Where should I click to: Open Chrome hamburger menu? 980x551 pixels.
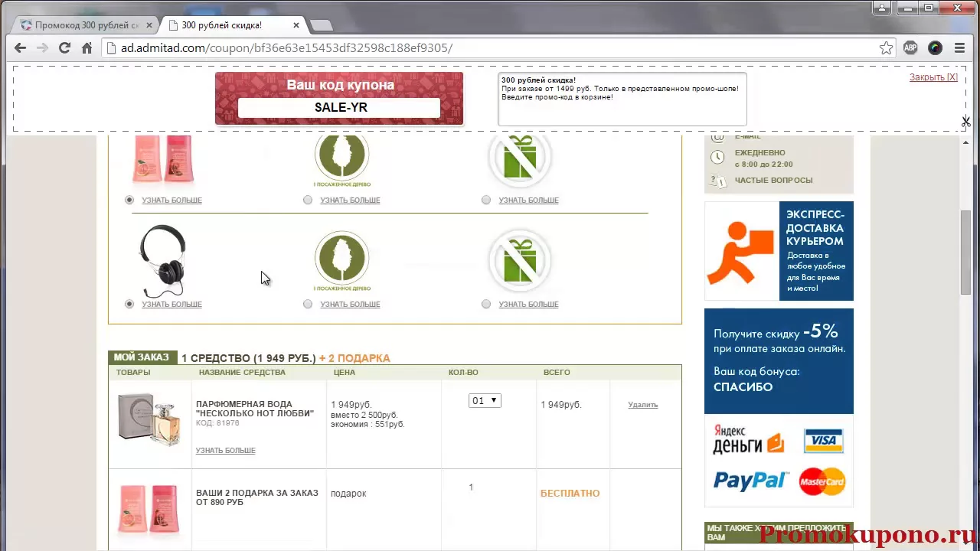(959, 48)
